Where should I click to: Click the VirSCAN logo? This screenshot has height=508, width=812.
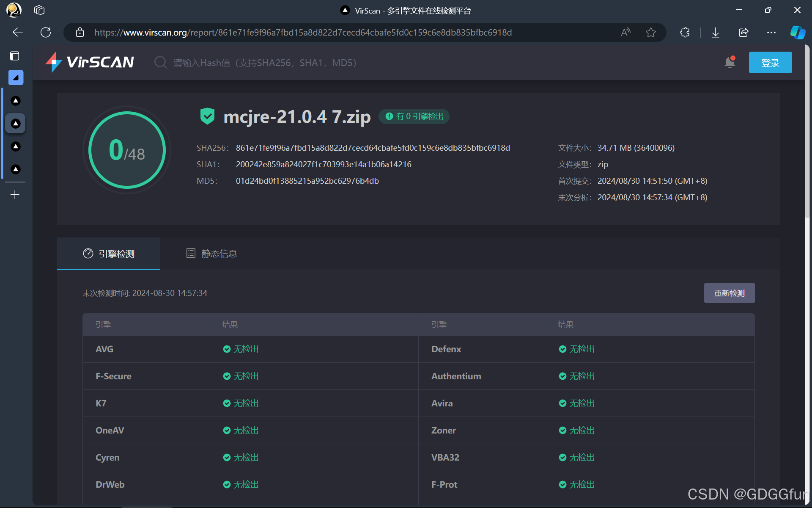pyautogui.click(x=90, y=62)
